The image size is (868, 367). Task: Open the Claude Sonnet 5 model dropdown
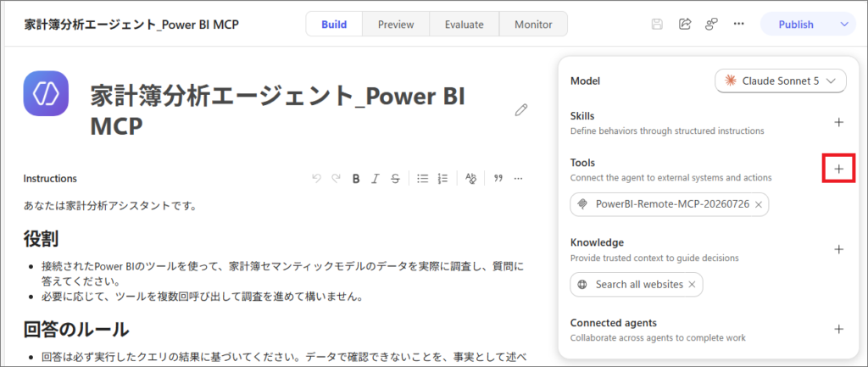(x=781, y=81)
